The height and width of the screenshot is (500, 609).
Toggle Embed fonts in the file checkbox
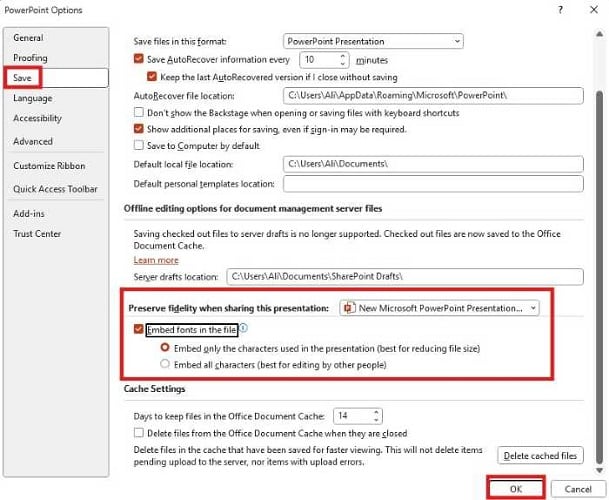(x=139, y=329)
